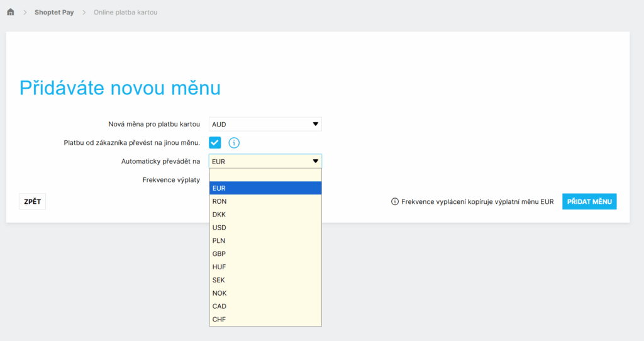This screenshot has height=341, width=644.
Task: Pick DKK from currency options
Action: (x=265, y=215)
